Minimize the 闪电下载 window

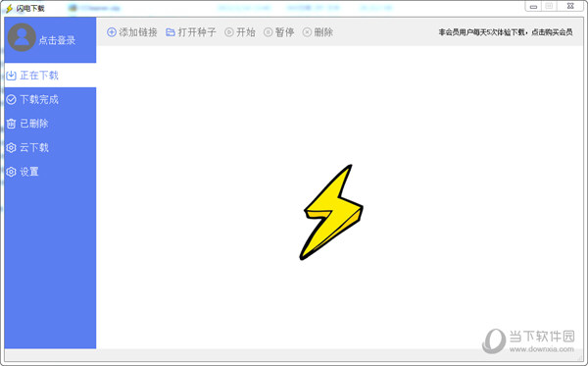[533, 7]
